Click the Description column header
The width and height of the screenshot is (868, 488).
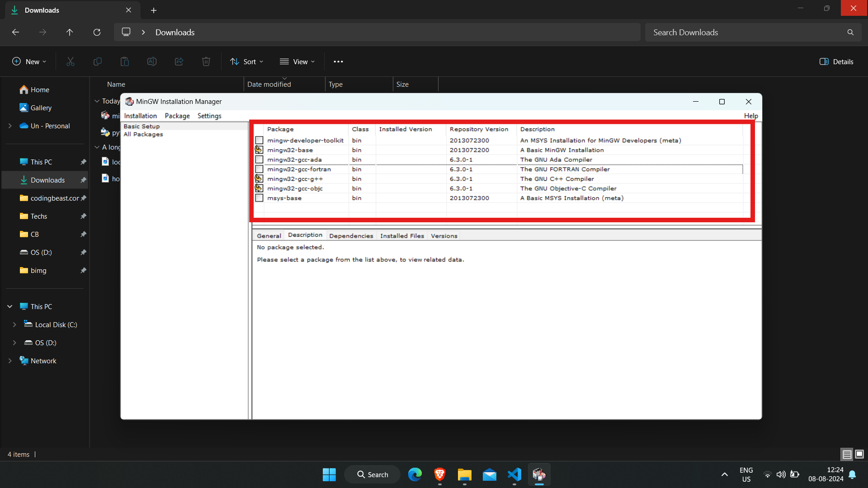pyautogui.click(x=630, y=129)
